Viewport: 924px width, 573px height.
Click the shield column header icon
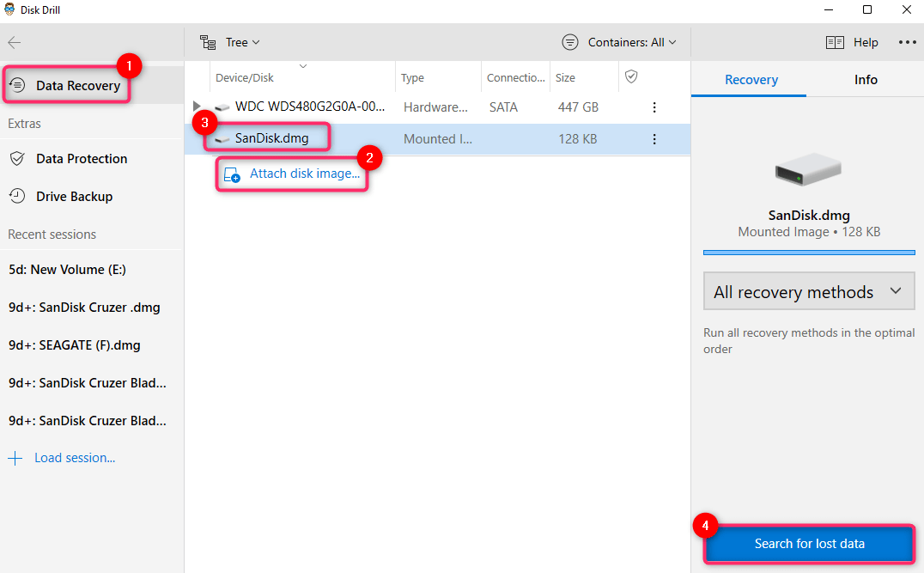(632, 76)
